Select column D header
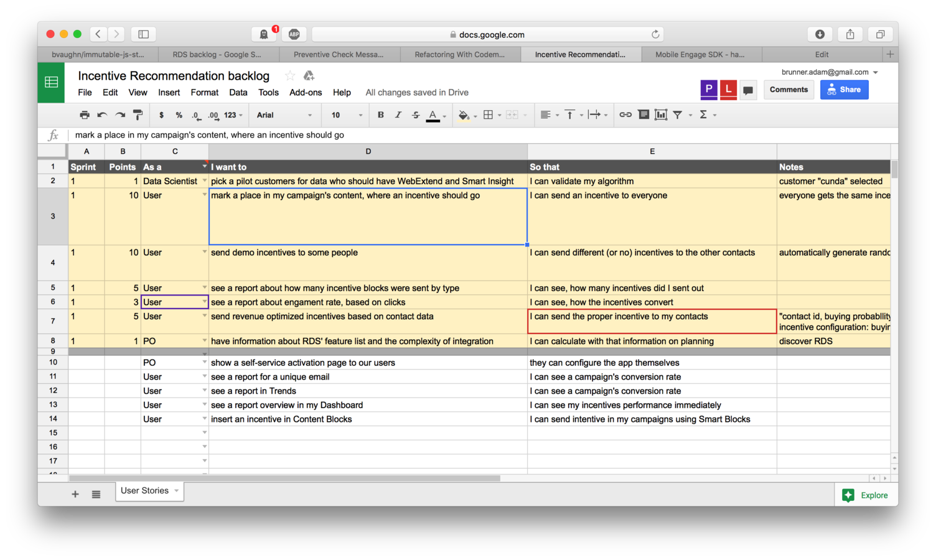 (368, 151)
